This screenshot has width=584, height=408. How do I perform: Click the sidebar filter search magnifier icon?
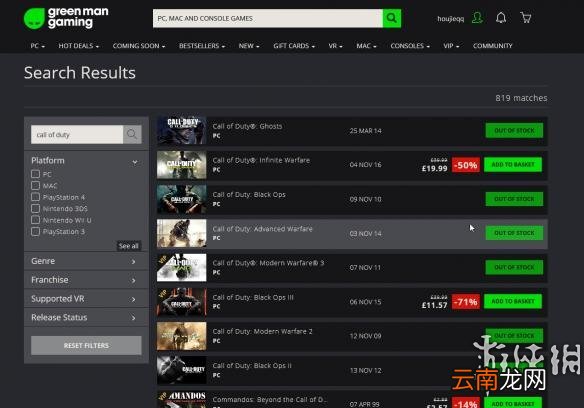(x=132, y=135)
